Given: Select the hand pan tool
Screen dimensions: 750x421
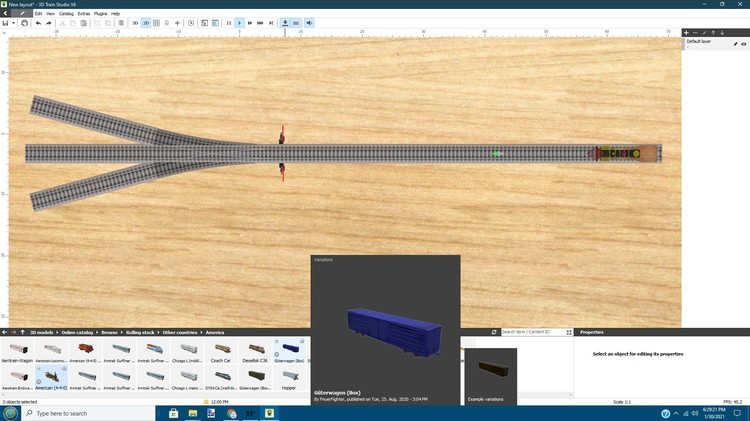Looking at the screenshot, I should (24, 22).
